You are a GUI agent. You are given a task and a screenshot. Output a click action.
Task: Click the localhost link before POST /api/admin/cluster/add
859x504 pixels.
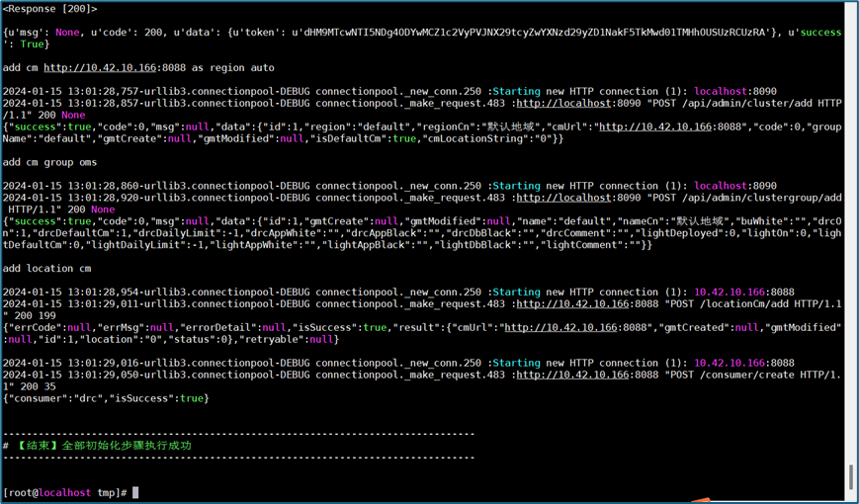point(563,103)
